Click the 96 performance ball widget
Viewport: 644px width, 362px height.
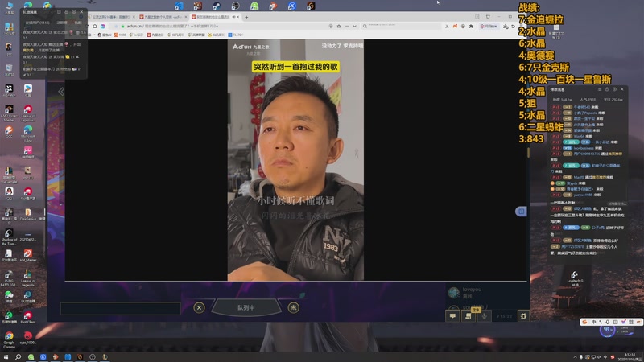click(607, 330)
